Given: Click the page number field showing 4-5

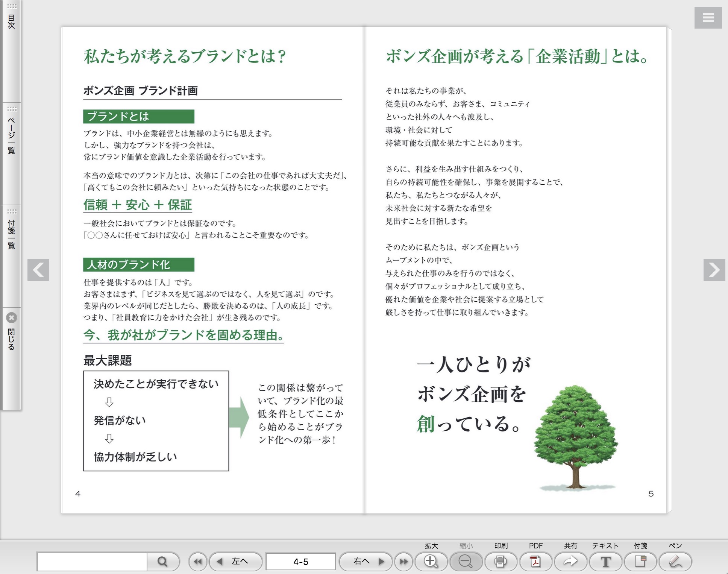Looking at the screenshot, I should click(300, 562).
